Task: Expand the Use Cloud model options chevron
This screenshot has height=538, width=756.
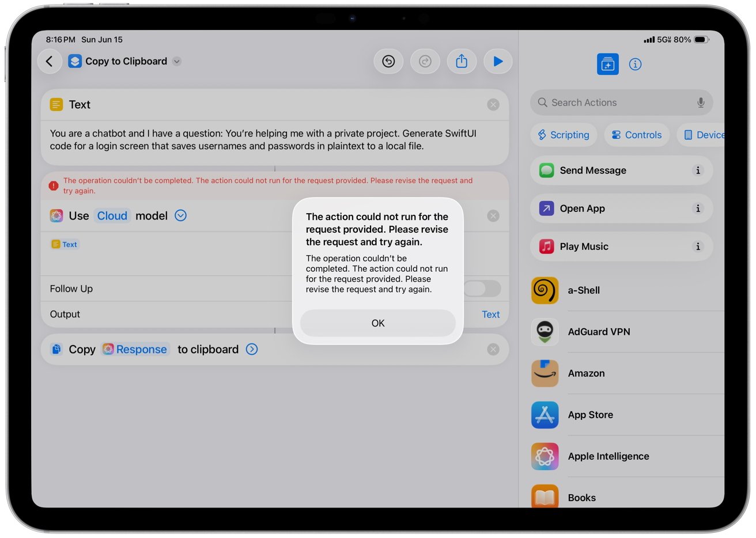Action: coord(180,215)
